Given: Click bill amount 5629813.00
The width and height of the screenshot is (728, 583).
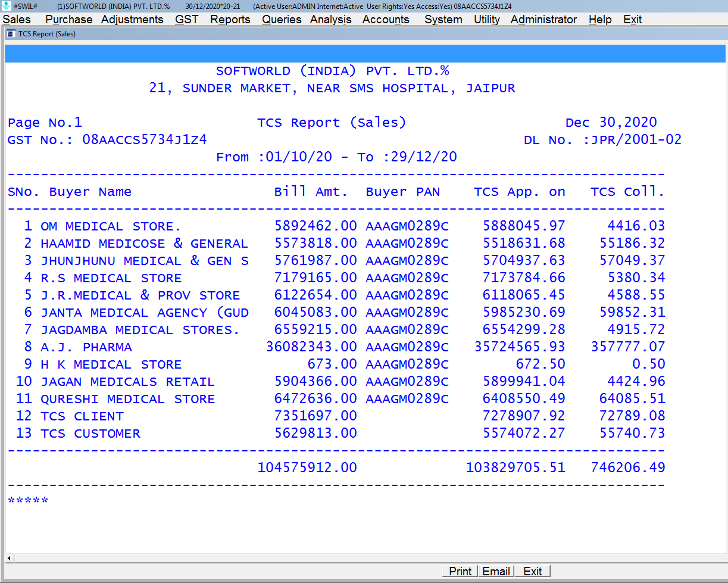Looking at the screenshot, I should pyautogui.click(x=315, y=434).
